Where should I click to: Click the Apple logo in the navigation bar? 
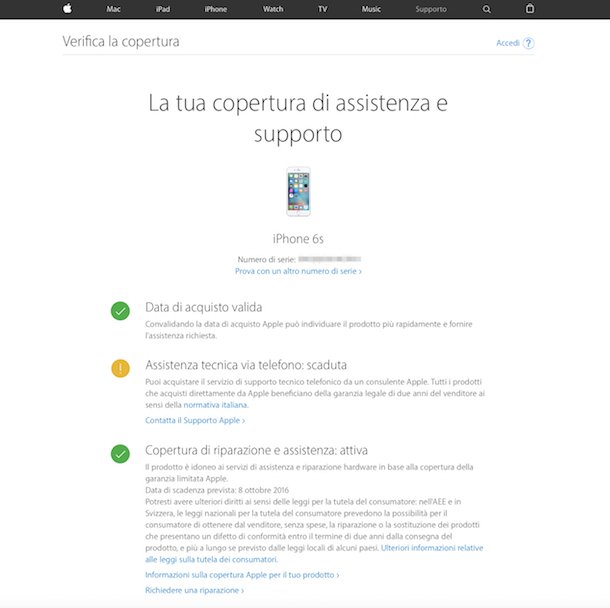pyautogui.click(x=67, y=8)
